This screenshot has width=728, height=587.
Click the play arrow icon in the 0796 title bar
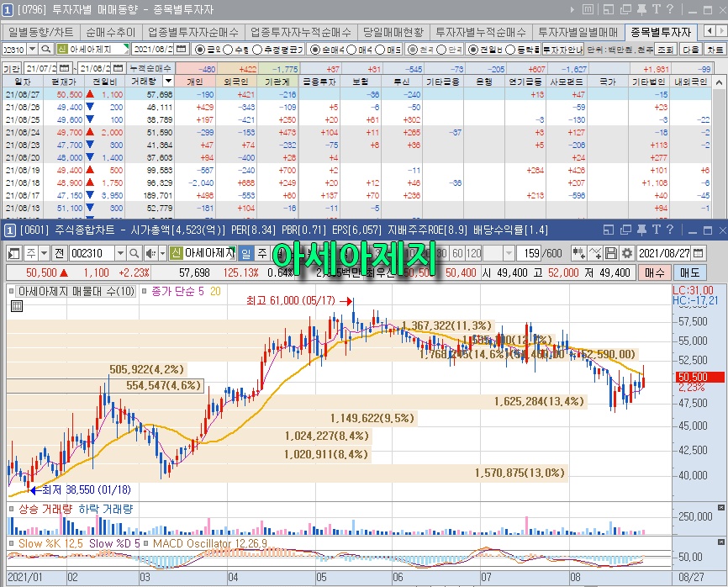coord(572,9)
